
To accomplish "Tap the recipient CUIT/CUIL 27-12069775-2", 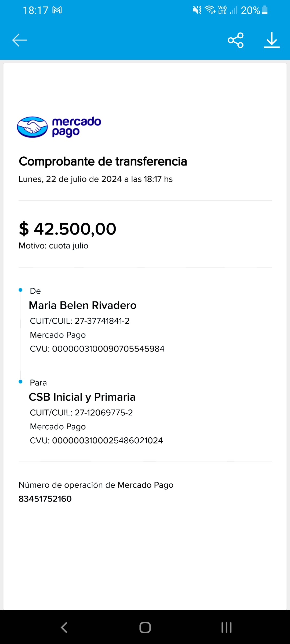I will (104, 413).
